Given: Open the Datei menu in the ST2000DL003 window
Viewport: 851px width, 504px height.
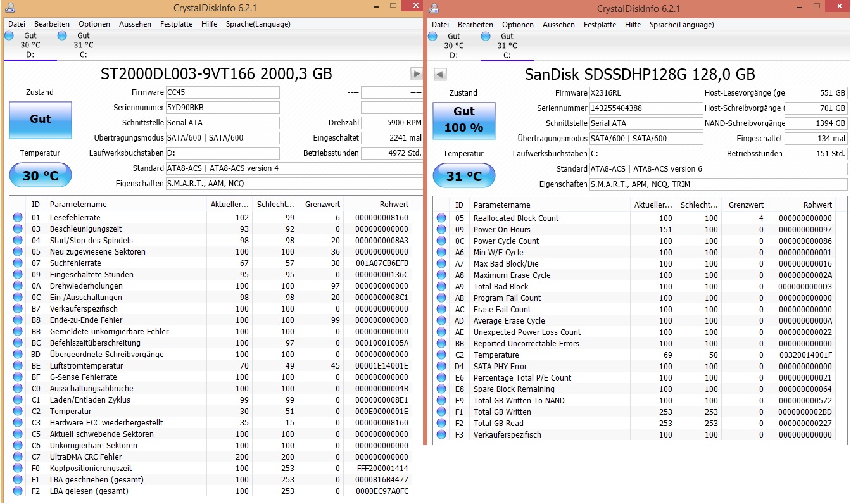Looking at the screenshot, I should pos(17,24).
